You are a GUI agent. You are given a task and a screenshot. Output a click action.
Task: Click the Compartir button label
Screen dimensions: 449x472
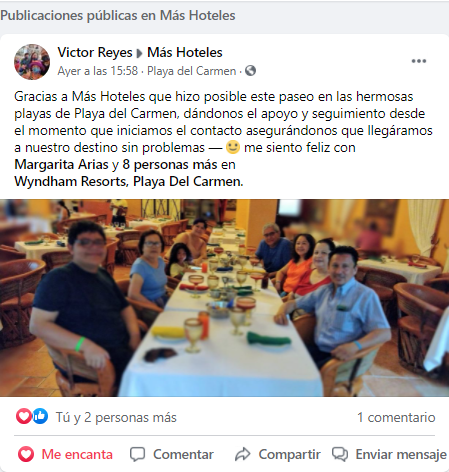tap(289, 454)
